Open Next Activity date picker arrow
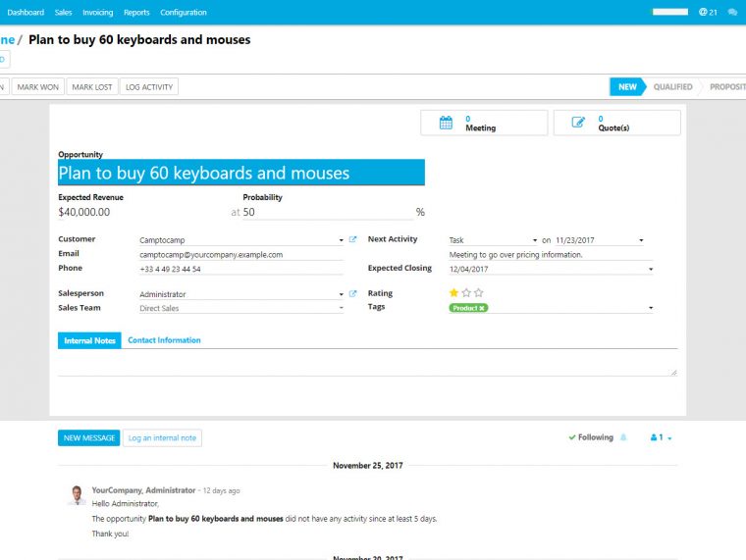Screen dimensions: 746x560 coord(641,240)
